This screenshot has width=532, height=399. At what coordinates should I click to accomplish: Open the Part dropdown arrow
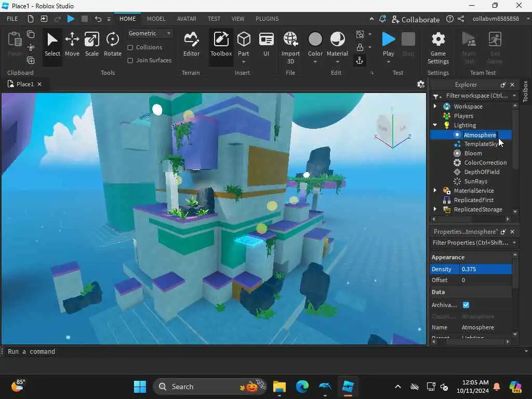(244, 62)
